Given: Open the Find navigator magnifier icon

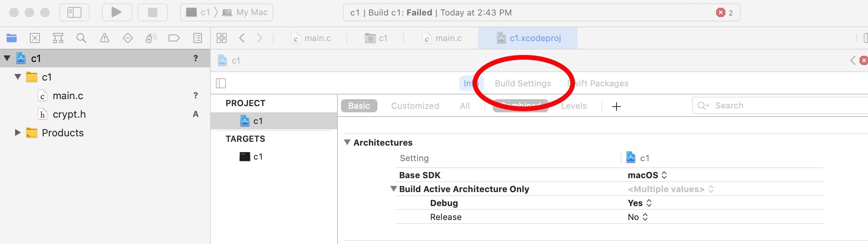Looking at the screenshot, I should pos(81,38).
